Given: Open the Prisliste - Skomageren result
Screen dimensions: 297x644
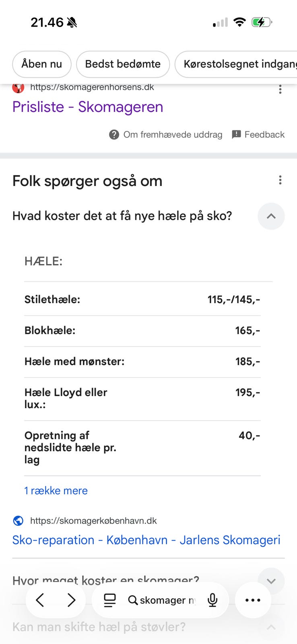Looking at the screenshot, I should click(x=88, y=107).
